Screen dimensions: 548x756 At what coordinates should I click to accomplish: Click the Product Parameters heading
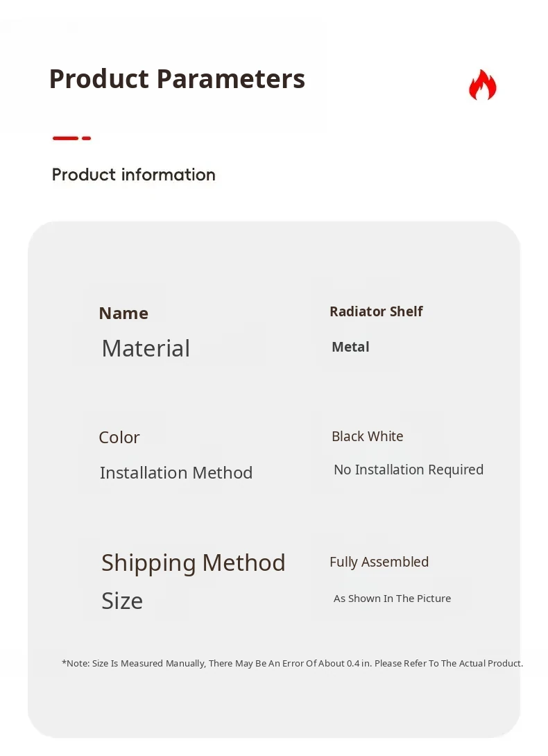(177, 79)
